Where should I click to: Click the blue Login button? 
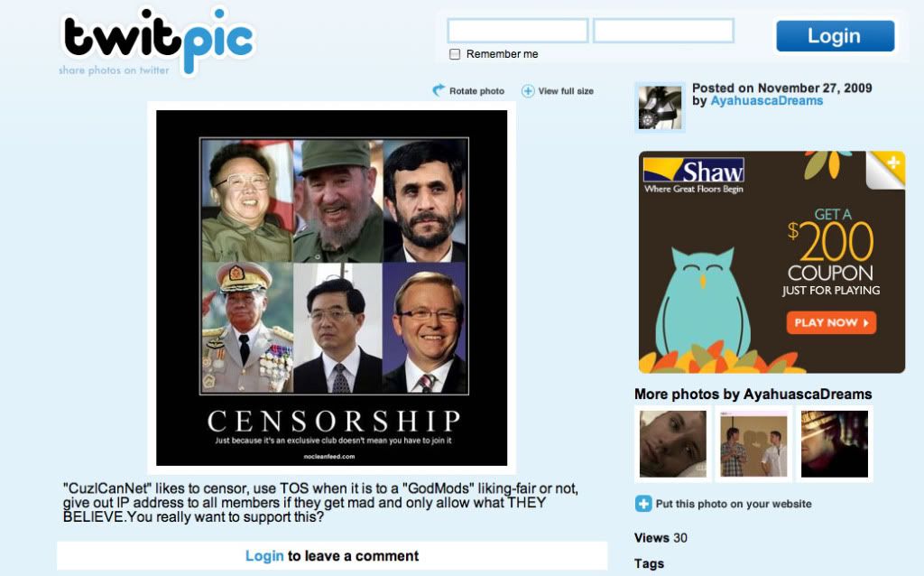835,36
